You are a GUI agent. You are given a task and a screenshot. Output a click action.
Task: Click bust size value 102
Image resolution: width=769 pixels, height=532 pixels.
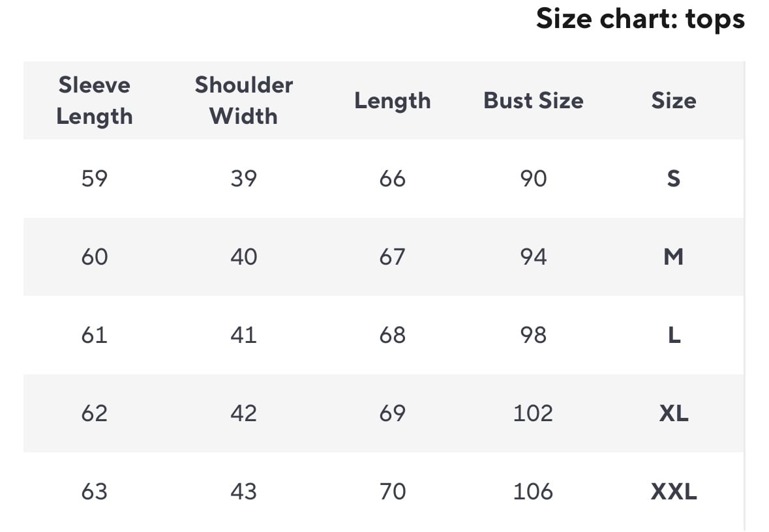533,413
